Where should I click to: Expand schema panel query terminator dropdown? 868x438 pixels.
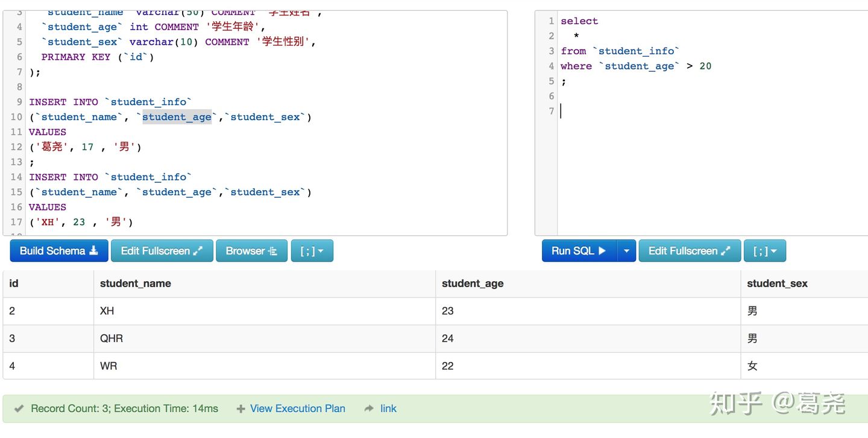[312, 251]
